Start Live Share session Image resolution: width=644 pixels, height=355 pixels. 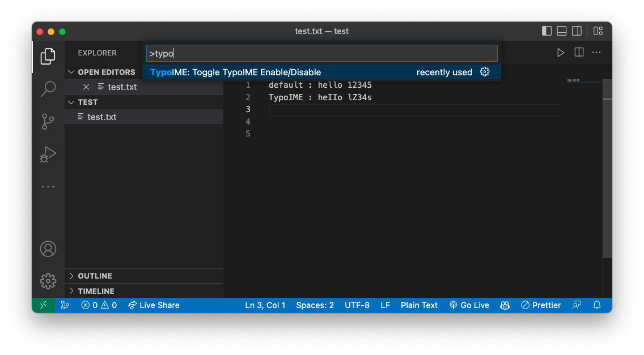coord(154,305)
